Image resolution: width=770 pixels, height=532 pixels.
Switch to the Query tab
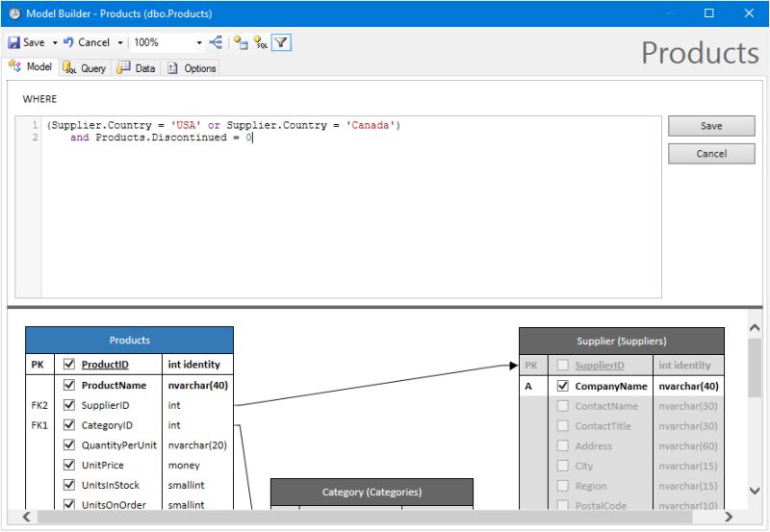pos(85,68)
